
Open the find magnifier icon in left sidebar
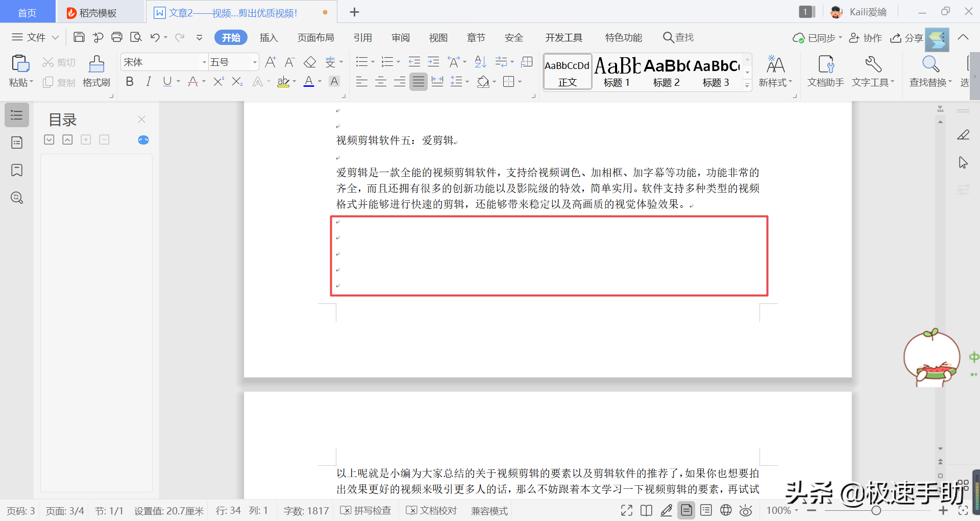click(x=17, y=198)
